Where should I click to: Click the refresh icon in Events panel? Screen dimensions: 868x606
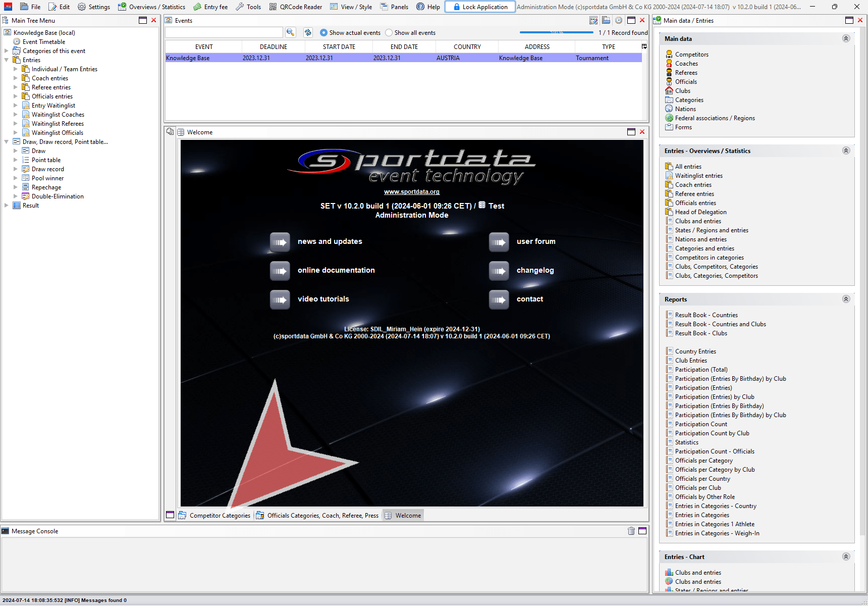(308, 32)
